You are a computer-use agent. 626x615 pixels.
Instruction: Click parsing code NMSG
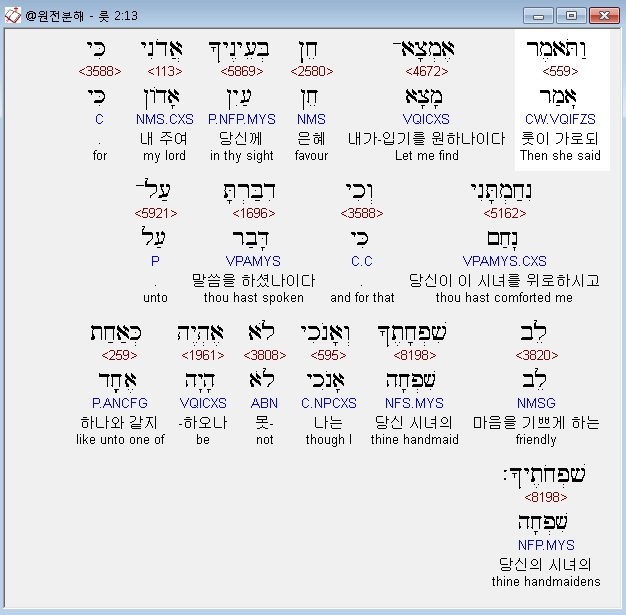(x=536, y=403)
